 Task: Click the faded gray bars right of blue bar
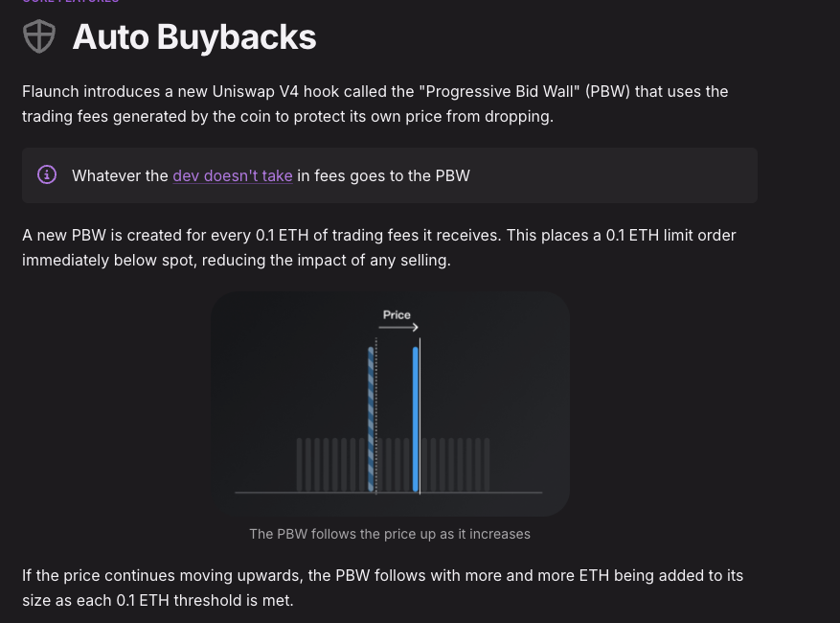click(456, 465)
